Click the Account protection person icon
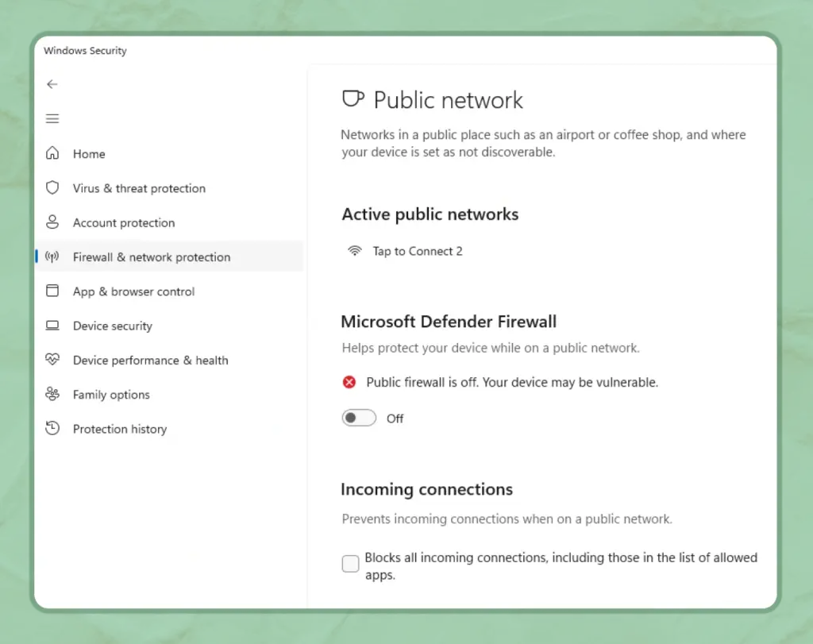 click(x=52, y=222)
